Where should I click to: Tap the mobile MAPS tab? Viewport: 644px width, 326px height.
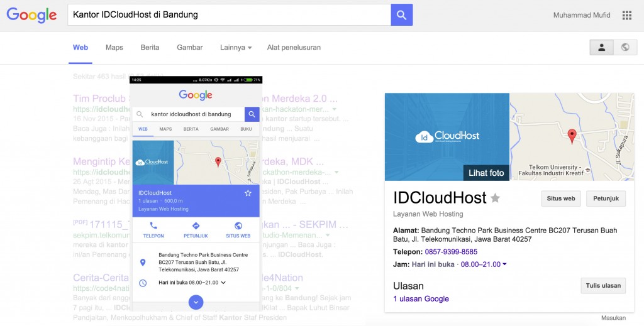coord(165,129)
